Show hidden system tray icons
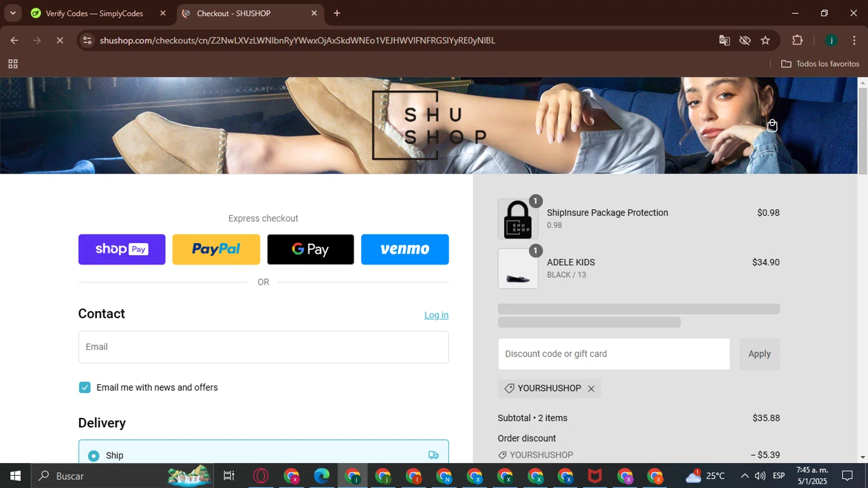The image size is (868, 488). point(744,476)
